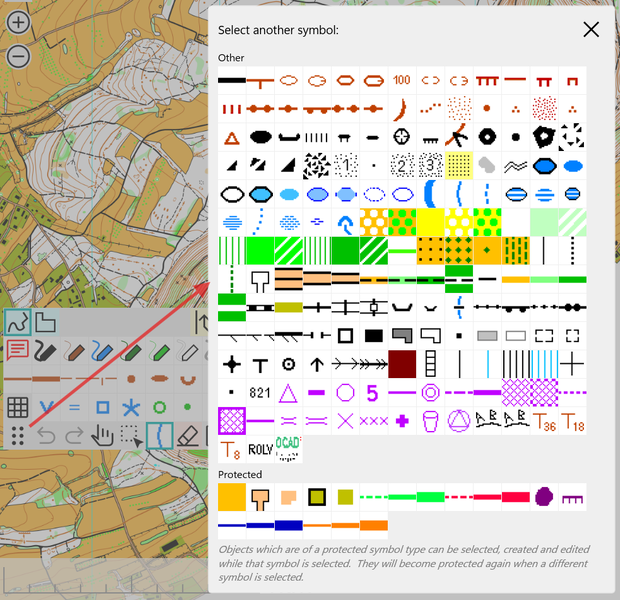Image resolution: width=620 pixels, height=600 pixels.
Task: Select the black crosshair circle symbol
Action: [402, 138]
